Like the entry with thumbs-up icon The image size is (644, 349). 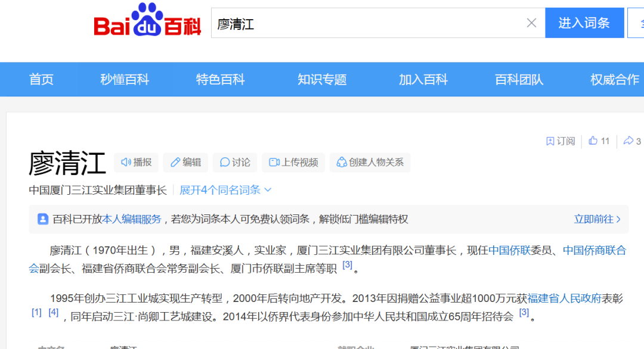pyautogui.click(x=599, y=141)
